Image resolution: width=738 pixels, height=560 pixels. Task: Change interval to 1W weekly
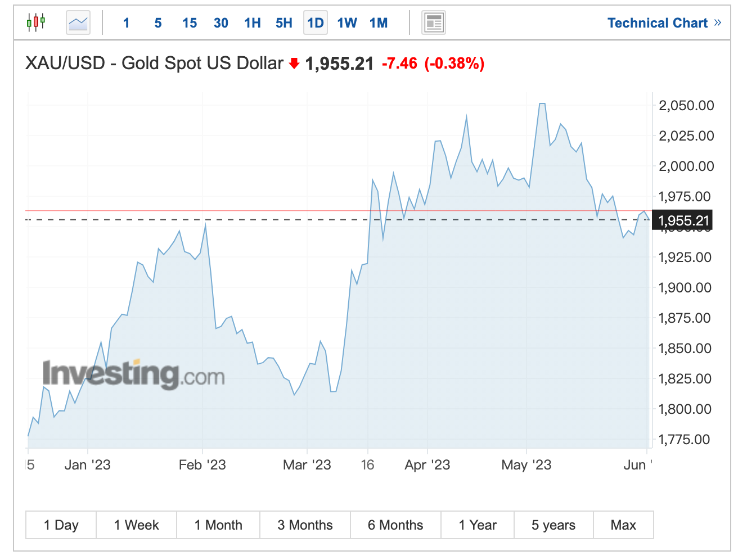347,23
